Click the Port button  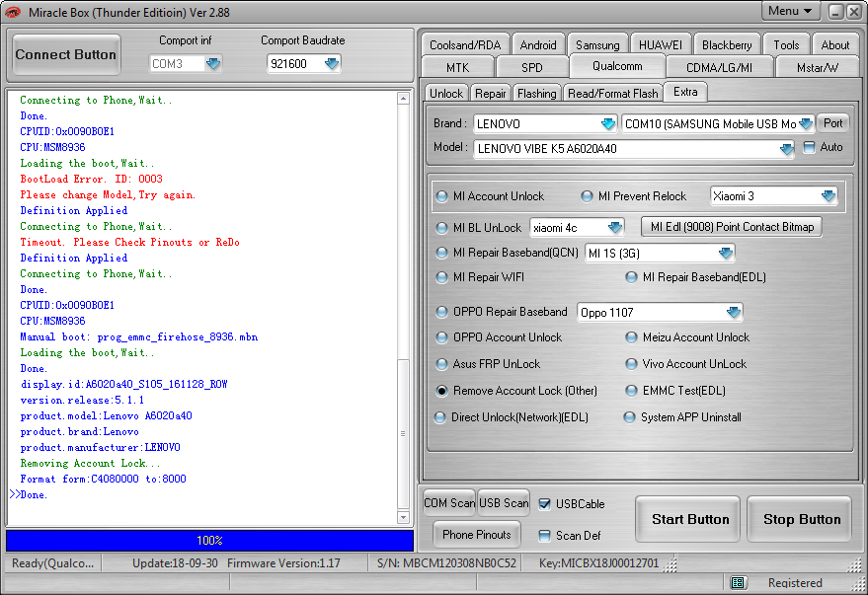[832, 123]
